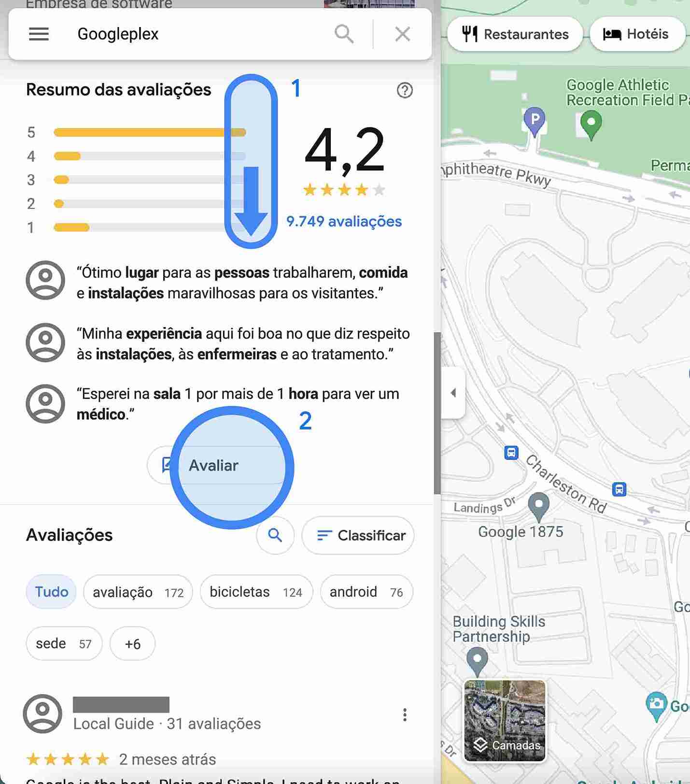Viewport: 690px width, 784px height.
Task: Click the review quote starting "Ótimo lugar"
Action: (242, 283)
